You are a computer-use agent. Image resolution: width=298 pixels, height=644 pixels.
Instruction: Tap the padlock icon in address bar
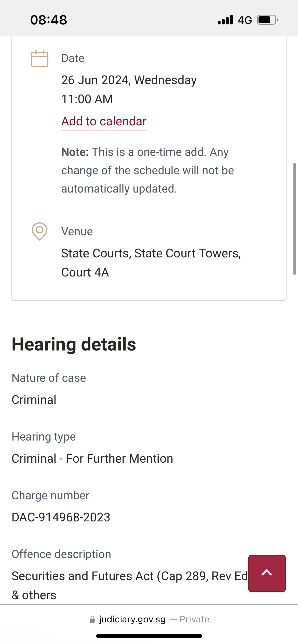92,619
